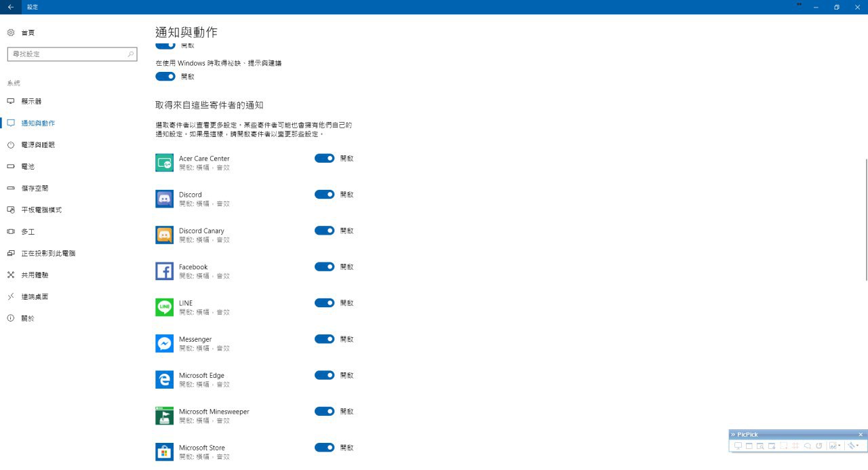The width and height of the screenshot is (868, 470).
Task: Open 電池 settings page
Action: pyautogui.click(x=28, y=166)
